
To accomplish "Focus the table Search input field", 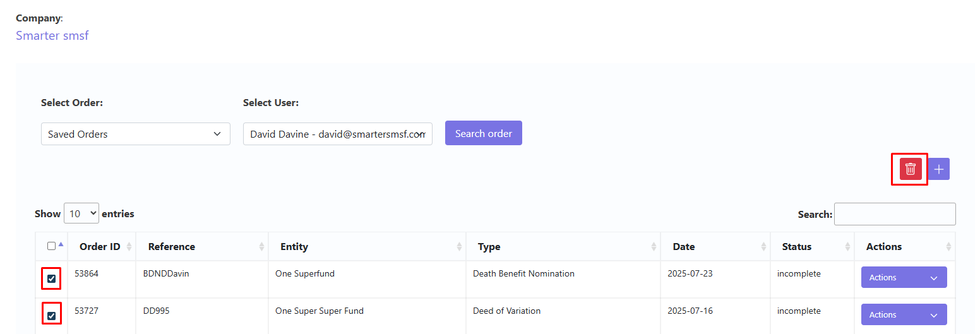I will (895, 214).
